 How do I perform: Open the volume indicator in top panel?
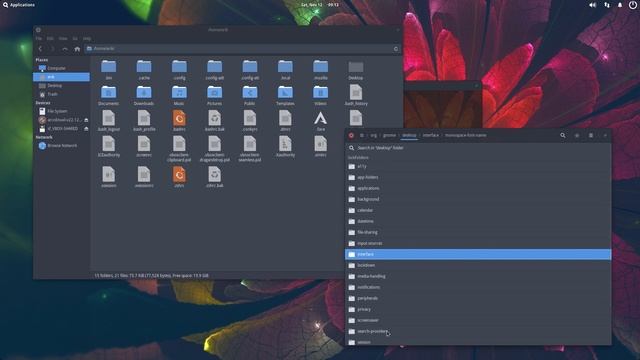tap(592, 5)
